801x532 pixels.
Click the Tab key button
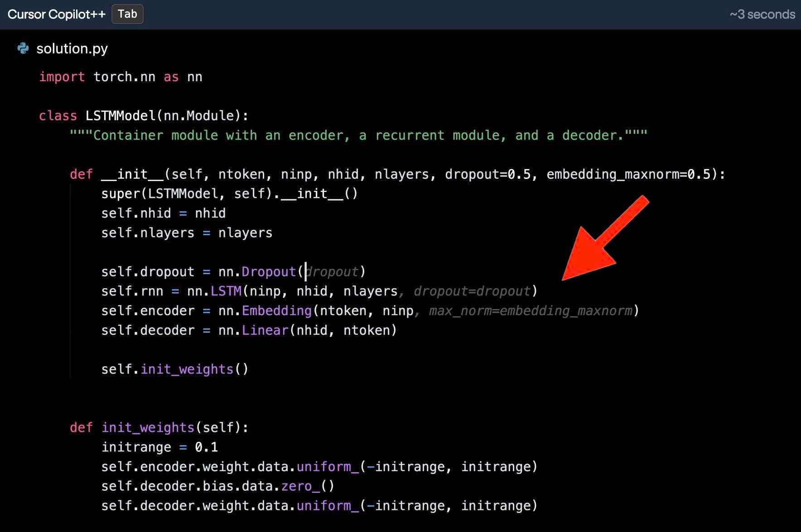[127, 14]
